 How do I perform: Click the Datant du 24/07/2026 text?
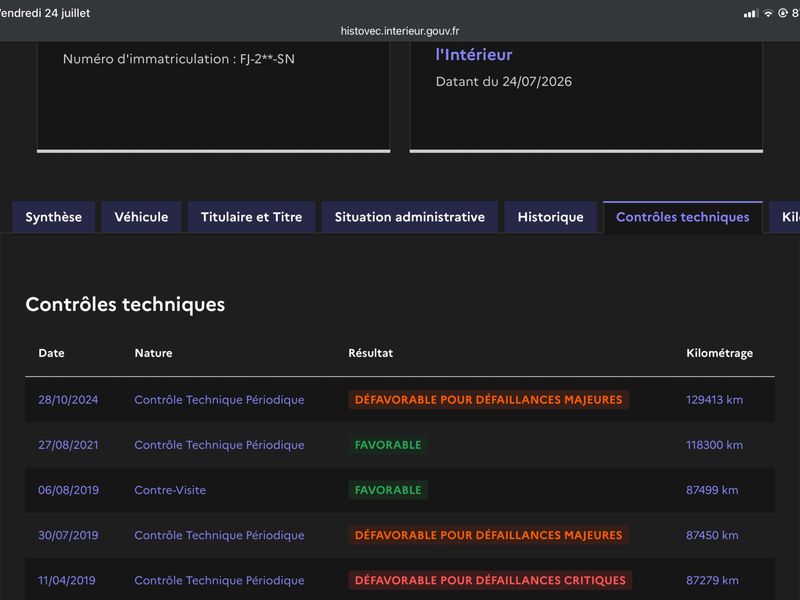pos(504,82)
